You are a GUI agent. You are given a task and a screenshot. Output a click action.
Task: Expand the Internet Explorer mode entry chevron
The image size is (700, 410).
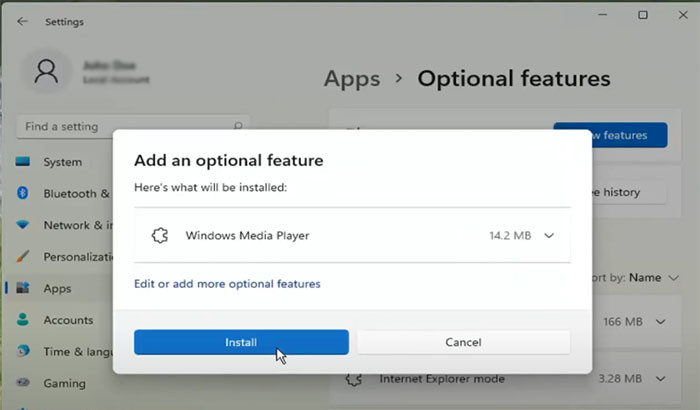pos(660,380)
